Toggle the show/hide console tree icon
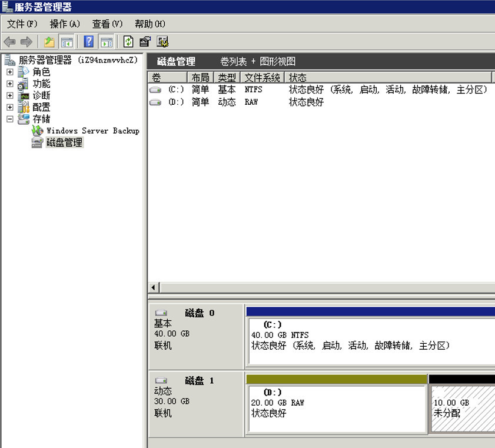495x448 pixels. click(67, 42)
